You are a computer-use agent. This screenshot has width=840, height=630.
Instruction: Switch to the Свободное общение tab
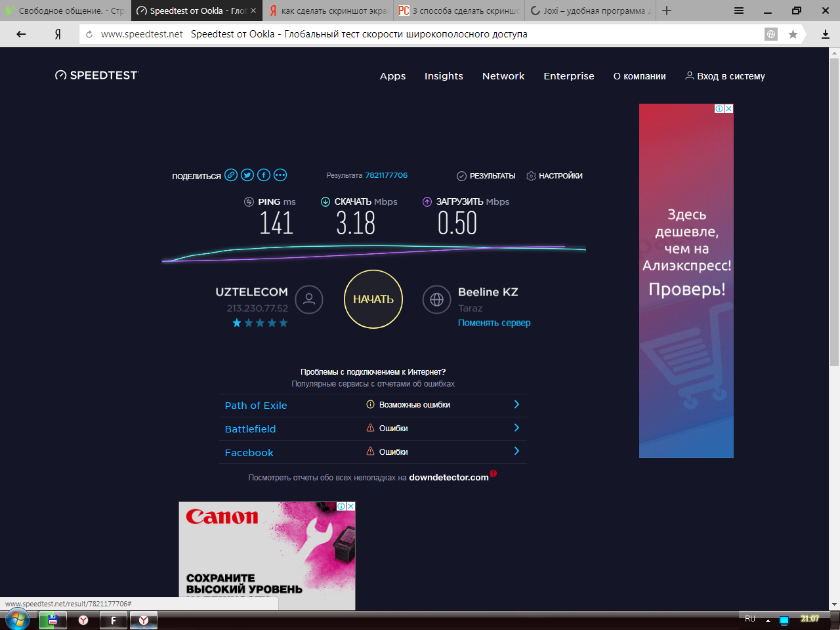pyautogui.click(x=66, y=10)
